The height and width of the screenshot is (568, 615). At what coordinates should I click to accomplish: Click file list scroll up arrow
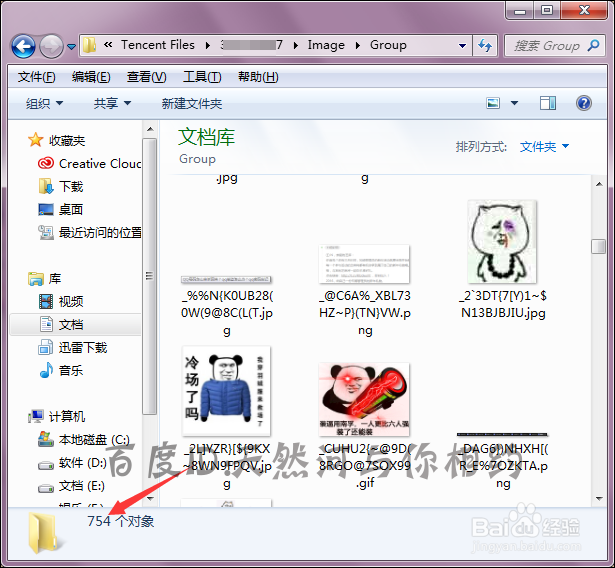click(599, 184)
